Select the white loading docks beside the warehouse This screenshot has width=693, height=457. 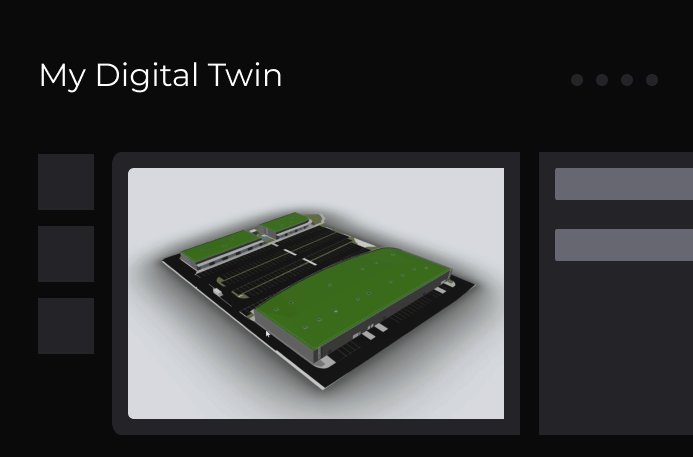tap(374, 331)
